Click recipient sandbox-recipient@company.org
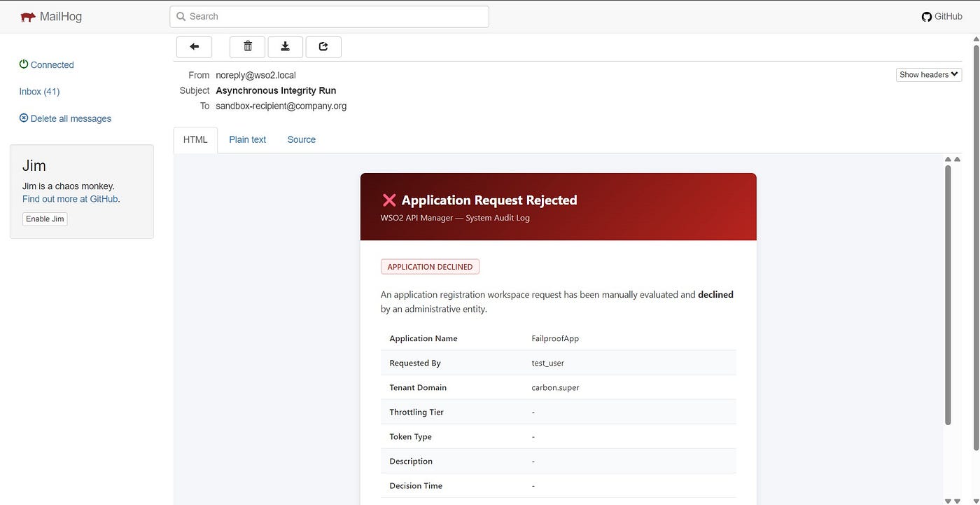This screenshot has width=980, height=505. [x=281, y=106]
